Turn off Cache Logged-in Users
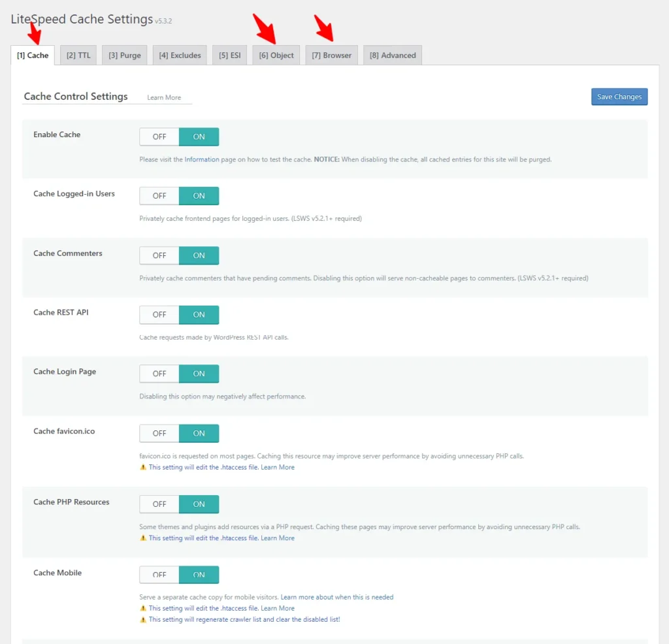The width and height of the screenshot is (669, 644). [x=159, y=195]
